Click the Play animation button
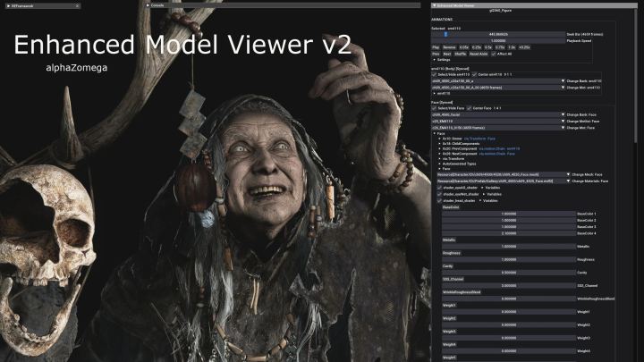The width and height of the screenshot is (644, 362). point(436,47)
